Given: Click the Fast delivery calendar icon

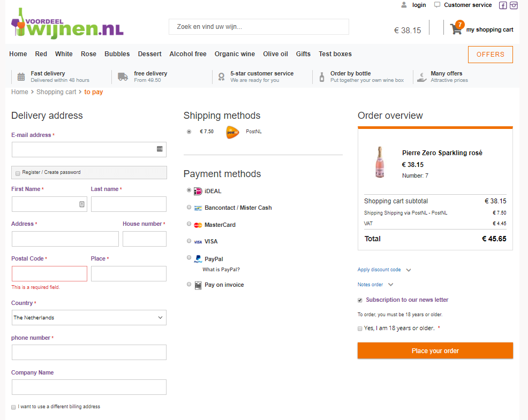Looking at the screenshot, I should (21, 77).
